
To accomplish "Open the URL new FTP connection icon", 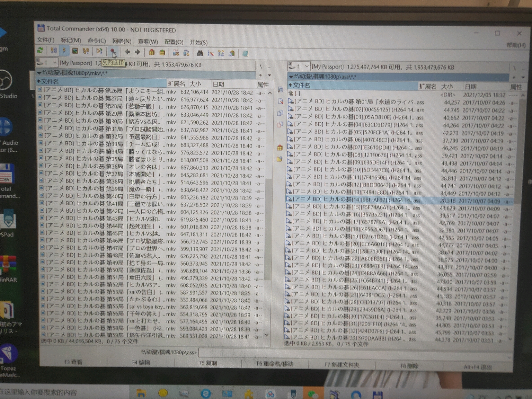I will (x=186, y=53).
